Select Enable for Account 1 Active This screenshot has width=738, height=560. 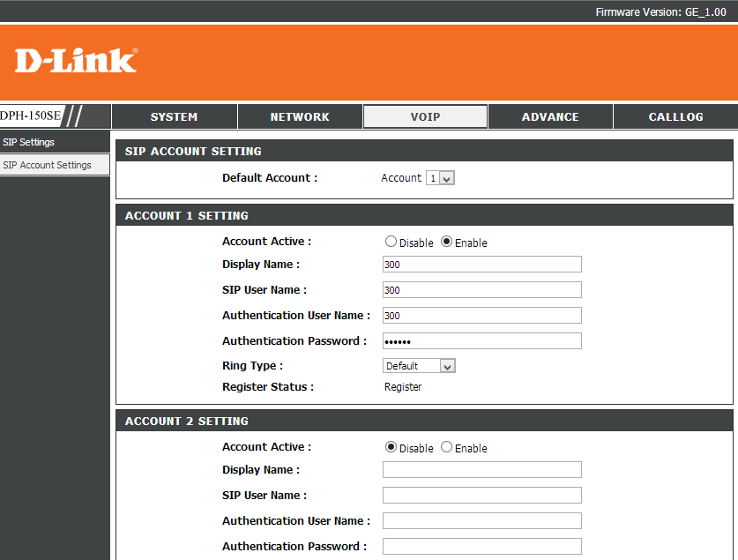(x=446, y=242)
